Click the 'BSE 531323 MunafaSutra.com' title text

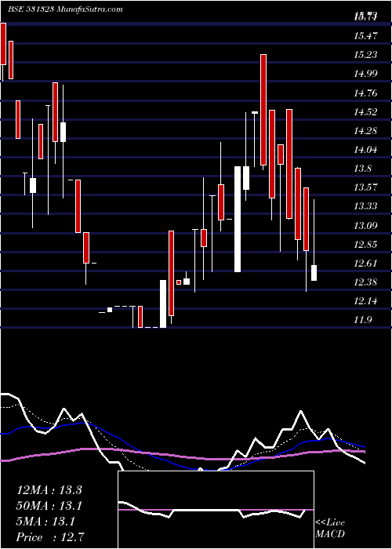coord(65,9)
